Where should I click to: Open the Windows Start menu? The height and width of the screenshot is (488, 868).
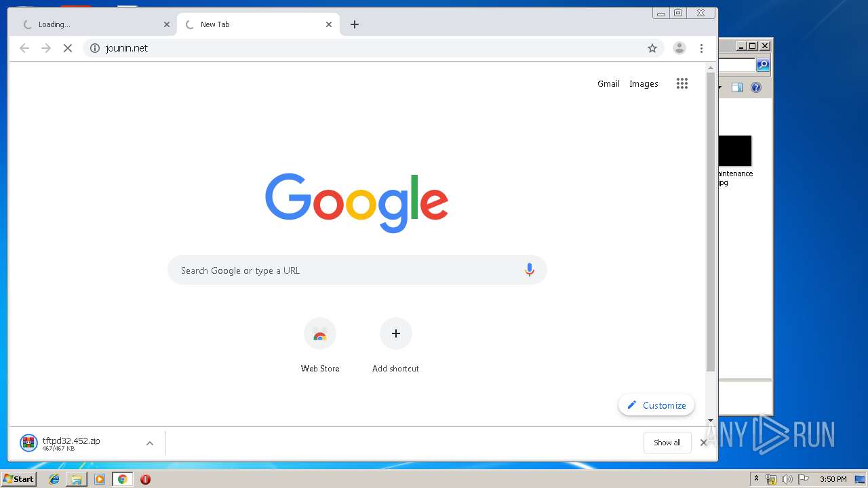click(19, 479)
